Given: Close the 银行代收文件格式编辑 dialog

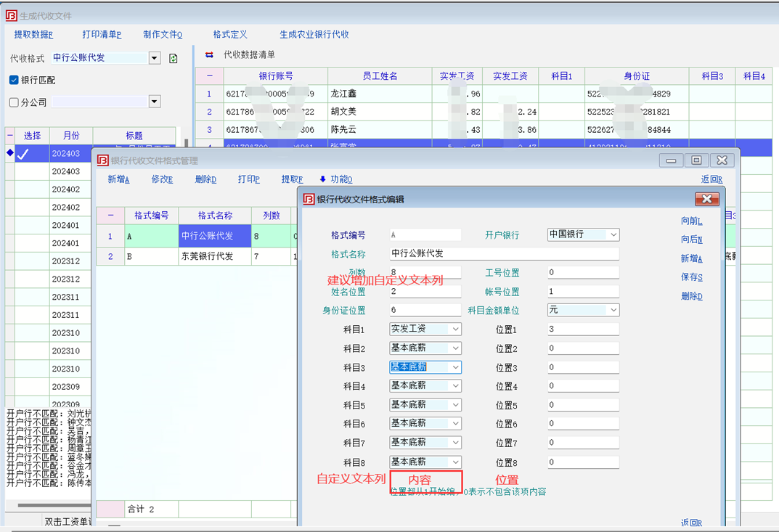Looking at the screenshot, I should coord(706,199).
